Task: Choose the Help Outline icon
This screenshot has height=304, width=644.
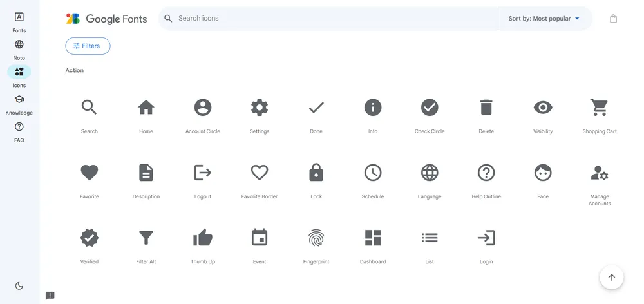Action: tap(486, 173)
